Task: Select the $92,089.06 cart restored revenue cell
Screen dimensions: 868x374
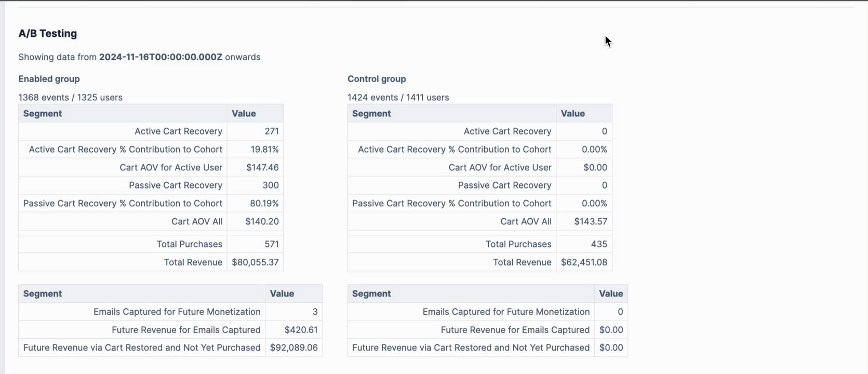Action: coord(293,348)
